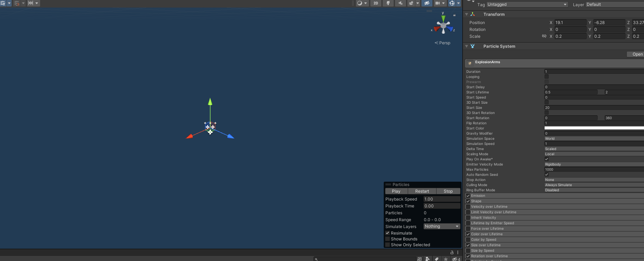Click the red X-axis move handle arrow
The image size is (644, 261).
(x=189, y=137)
